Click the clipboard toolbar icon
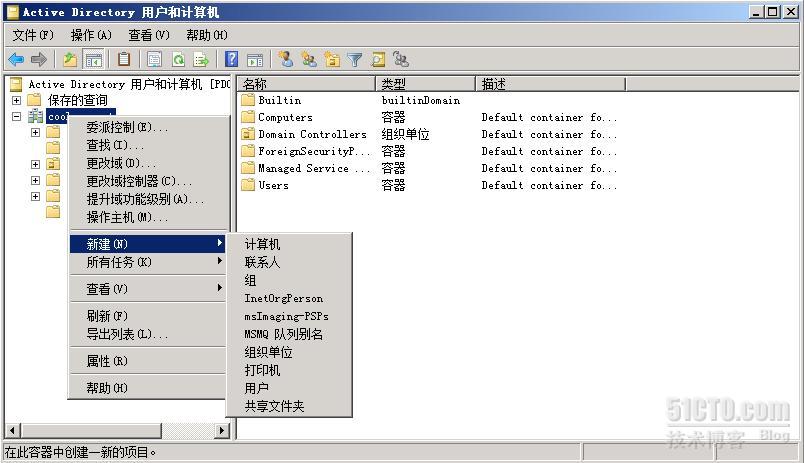804x463 pixels. click(124, 59)
